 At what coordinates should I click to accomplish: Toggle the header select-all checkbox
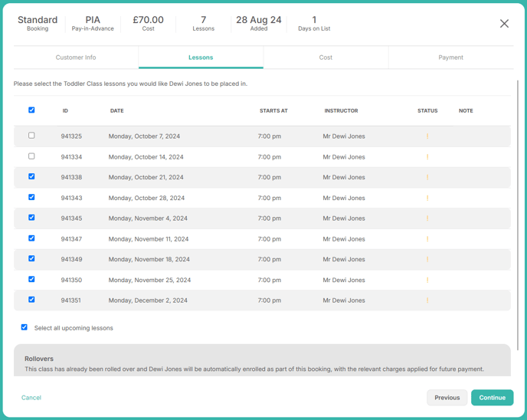[31, 110]
